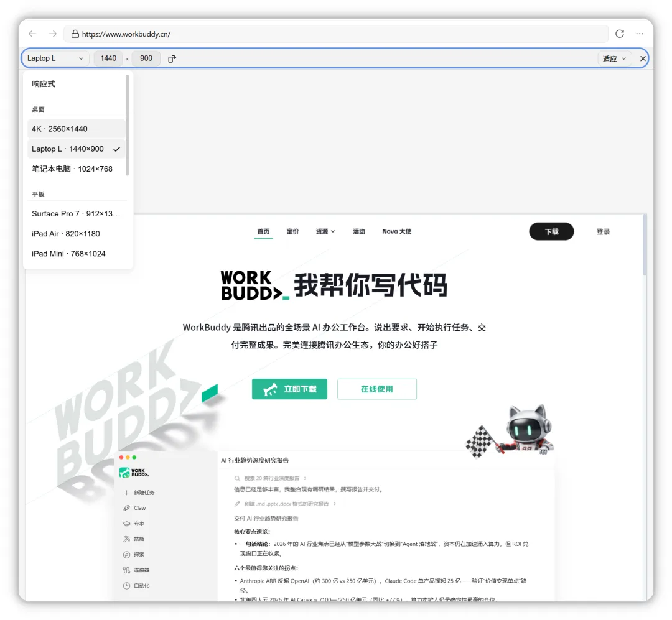Image resolution: width=672 pixels, height=620 pixels.
Task: Click the address bar URL field
Action: click(x=335, y=34)
